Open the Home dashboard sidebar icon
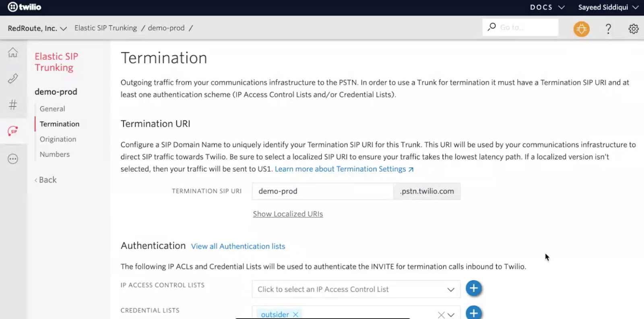644x319 pixels. (13, 53)
